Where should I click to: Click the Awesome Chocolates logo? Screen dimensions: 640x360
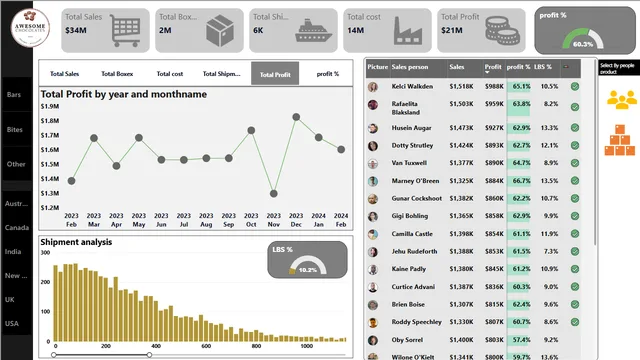[x=30, y=28]
